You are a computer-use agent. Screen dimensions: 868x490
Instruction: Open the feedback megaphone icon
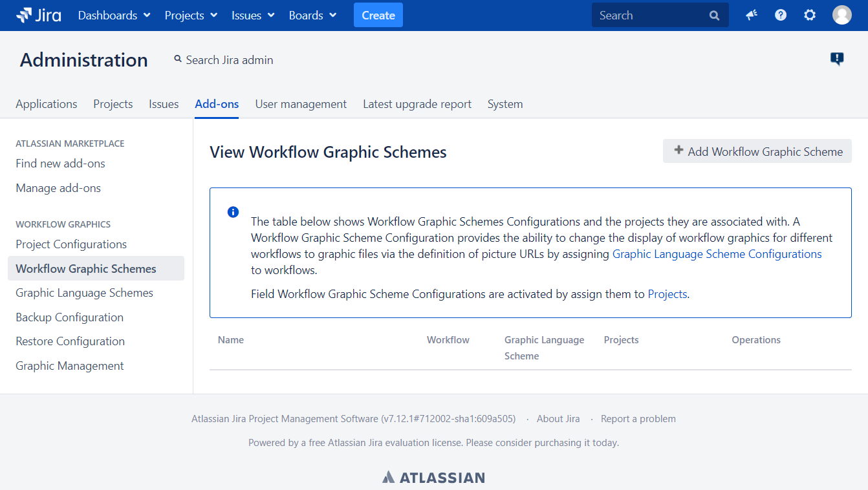751,16
